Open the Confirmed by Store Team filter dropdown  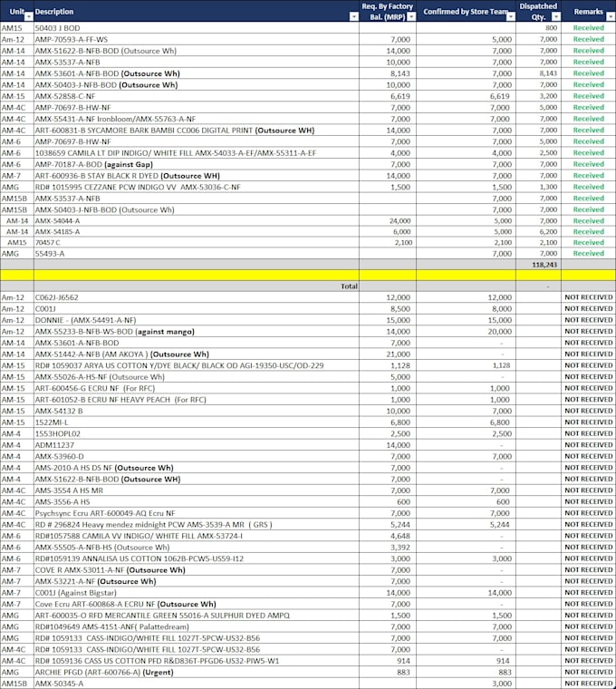click(x=511, y=16)
